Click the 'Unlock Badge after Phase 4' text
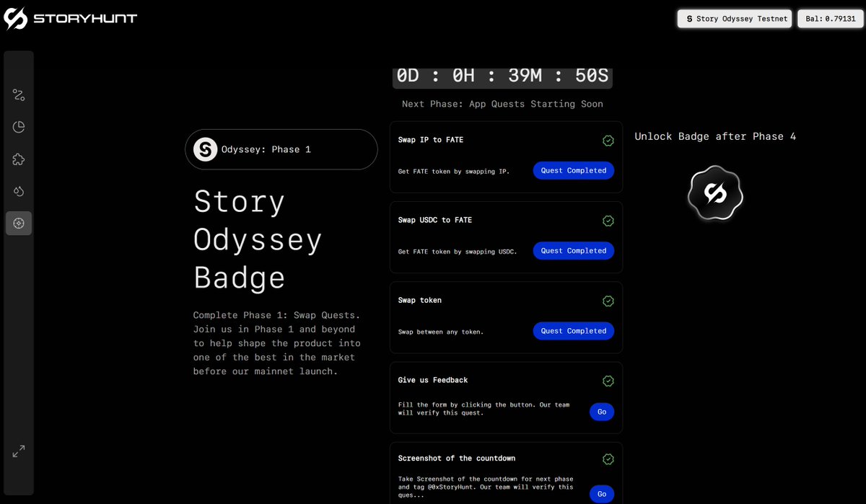This screenshot has height=504, width=866. coord(715,136)
